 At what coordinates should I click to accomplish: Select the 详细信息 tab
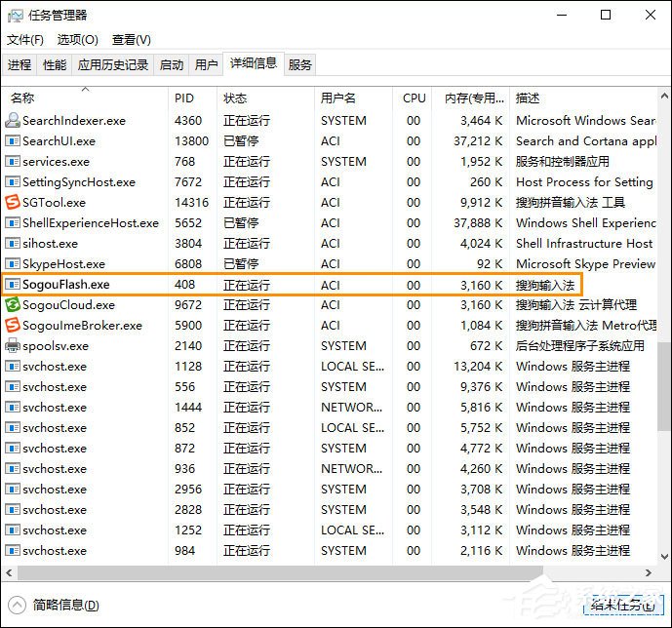click(x=254, y=63)
